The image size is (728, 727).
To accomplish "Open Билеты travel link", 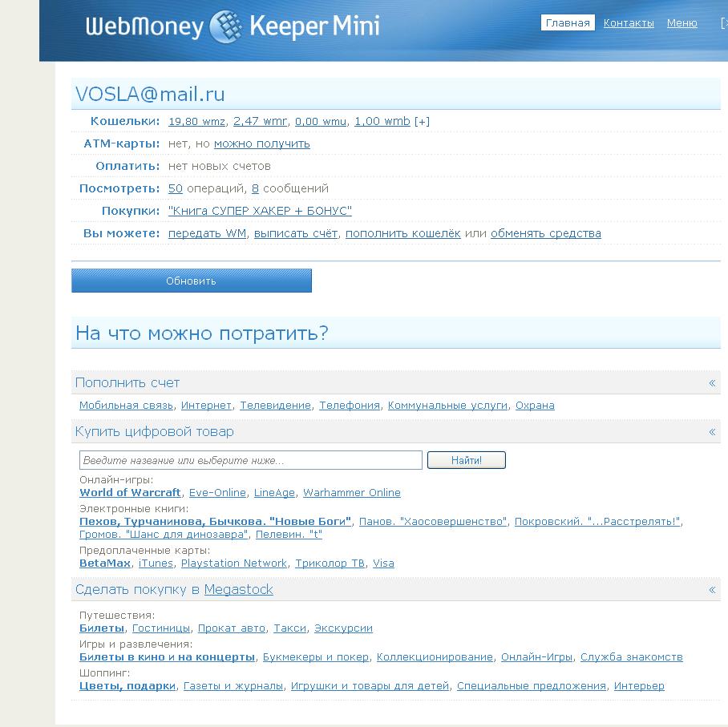I will 102,628.
